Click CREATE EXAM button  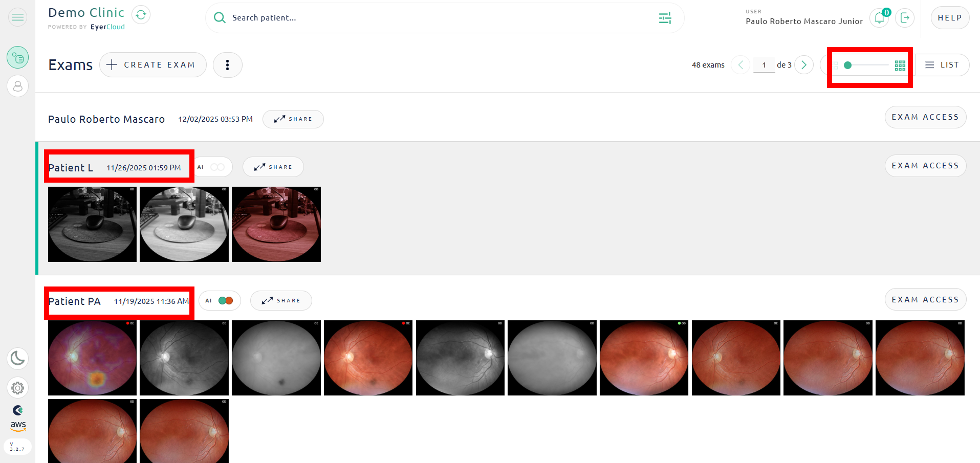[153, 65]
